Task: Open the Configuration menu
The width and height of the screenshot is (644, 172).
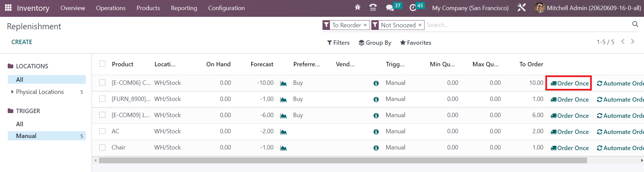Action: 226,8
